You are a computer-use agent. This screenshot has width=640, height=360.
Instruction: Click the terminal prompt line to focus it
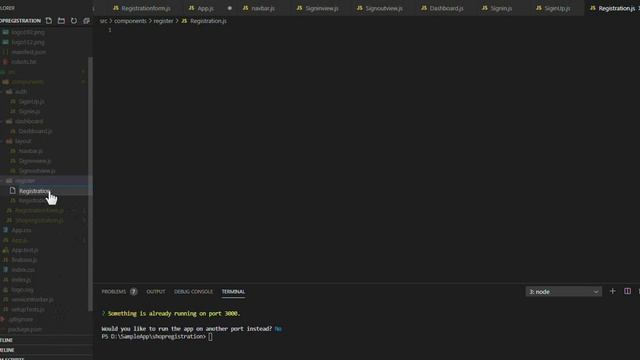click(x=157, y=337)
